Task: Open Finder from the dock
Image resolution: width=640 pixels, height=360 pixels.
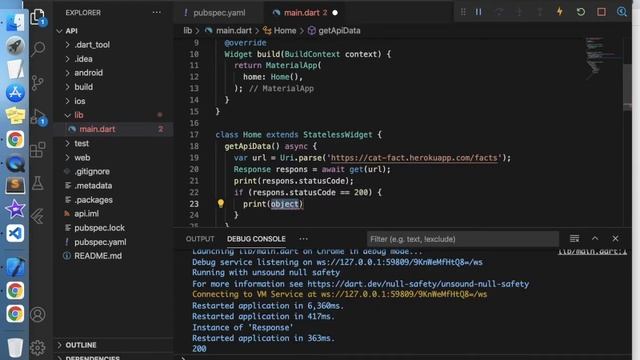Action: [x=15, y=22]
